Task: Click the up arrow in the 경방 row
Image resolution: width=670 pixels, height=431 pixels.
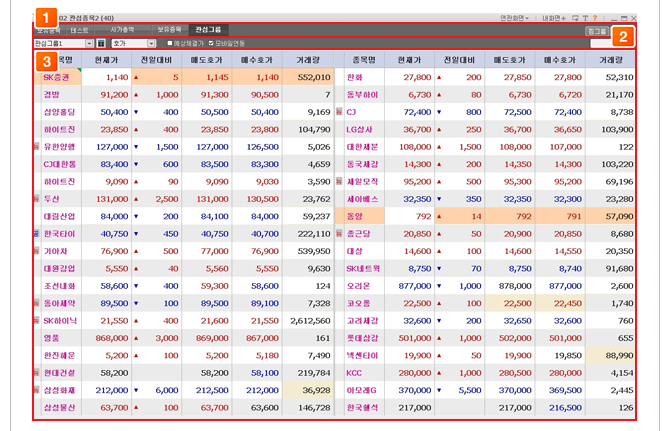Action: pyautogui.click(x=136, y=95)
